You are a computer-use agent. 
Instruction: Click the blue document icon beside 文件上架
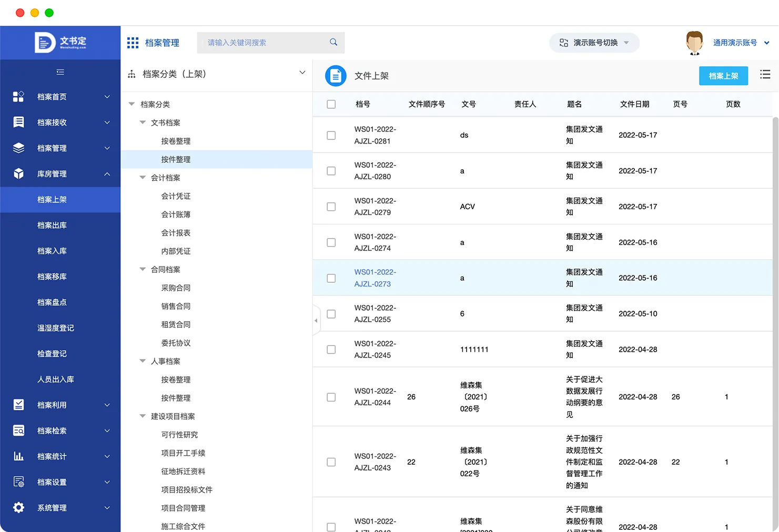click(x=336, y=76)
